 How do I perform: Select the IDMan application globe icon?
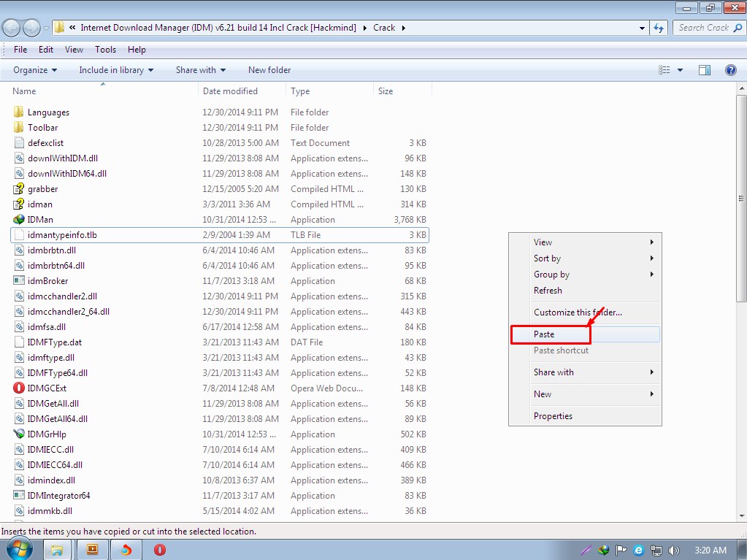(x=18, y=220)
